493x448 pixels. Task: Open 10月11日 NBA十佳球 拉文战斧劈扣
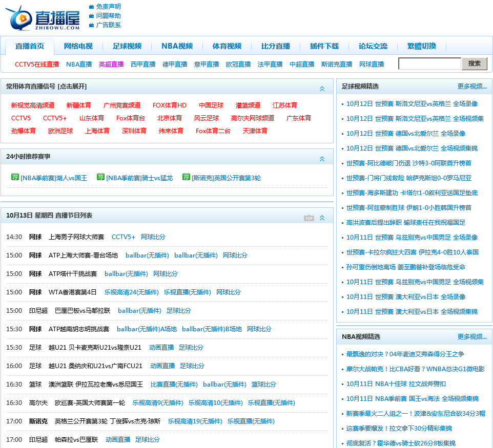[x=396, y=384]
